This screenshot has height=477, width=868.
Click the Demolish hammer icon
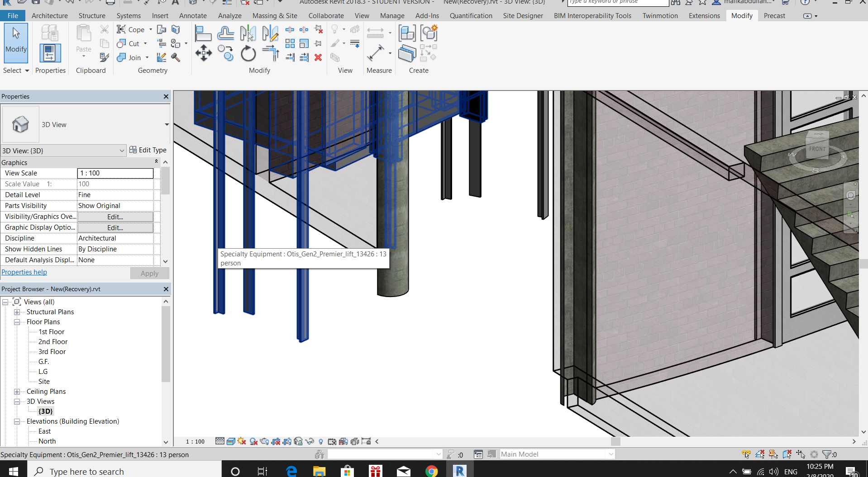click(x=176, y=57)
